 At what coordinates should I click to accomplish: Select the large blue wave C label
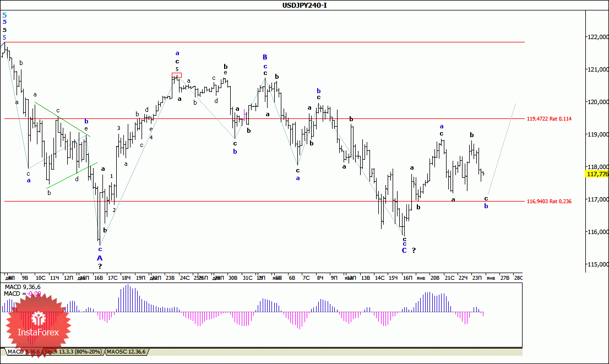click(x=404, y=251)
